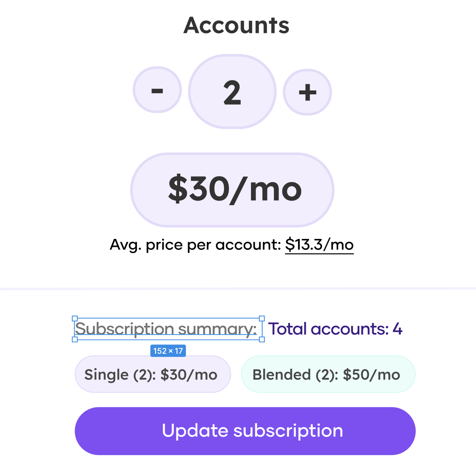
Task: Select the Single (2): $30/mo chip
Action: 153,374
